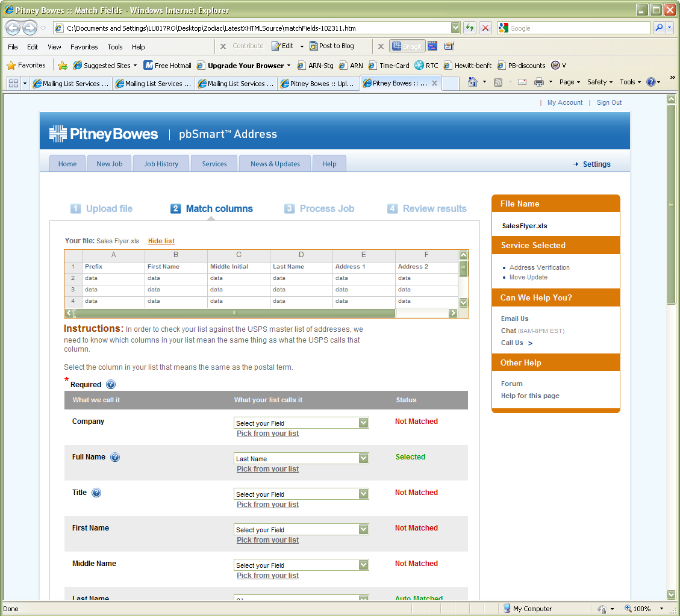Image resolution: width=680 pixels, height=616 pixels.
Task: Open the Tools menu in menu bar
Action: tap(115, 47)
